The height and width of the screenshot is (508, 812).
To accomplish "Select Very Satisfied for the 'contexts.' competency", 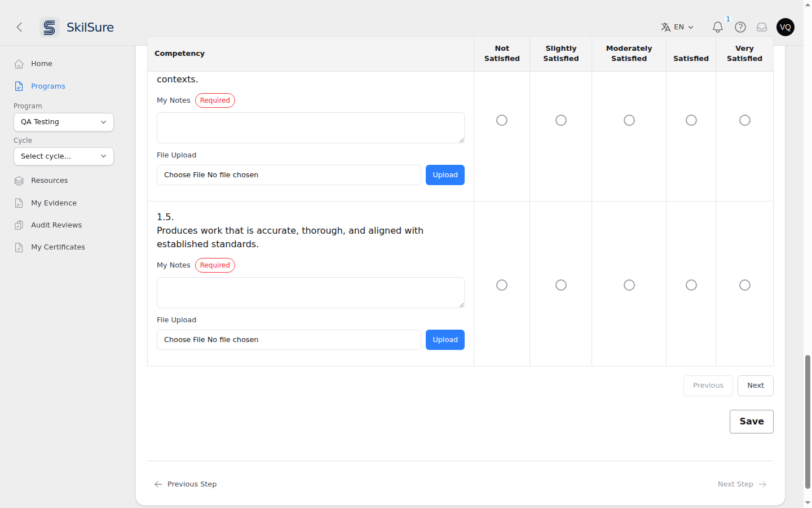I will tap(745, 120).
